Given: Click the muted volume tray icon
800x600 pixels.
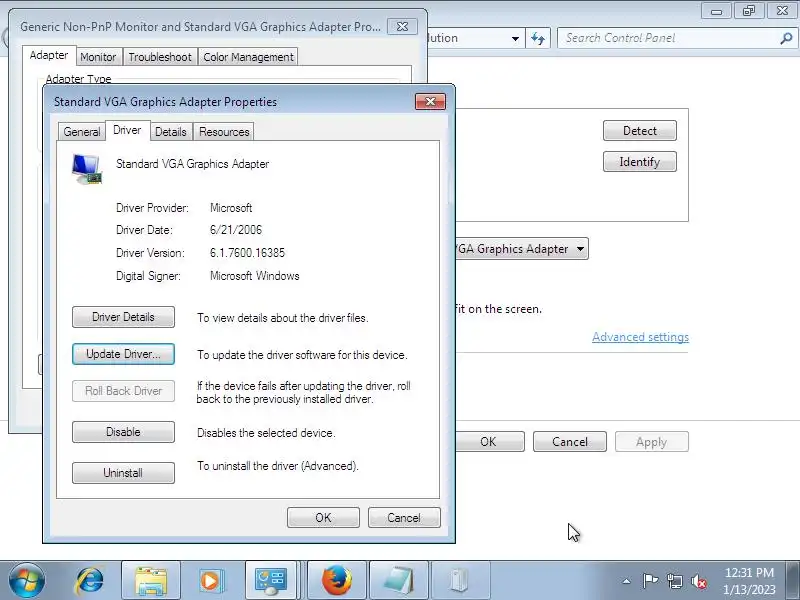Looking at the screenshot, I should point(698,581).
